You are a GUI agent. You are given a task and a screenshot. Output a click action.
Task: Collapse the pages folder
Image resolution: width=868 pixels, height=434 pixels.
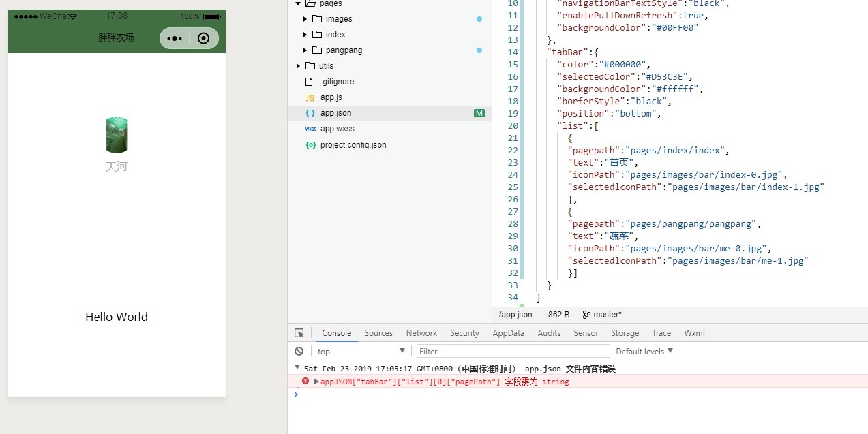(x=298, y=3)
